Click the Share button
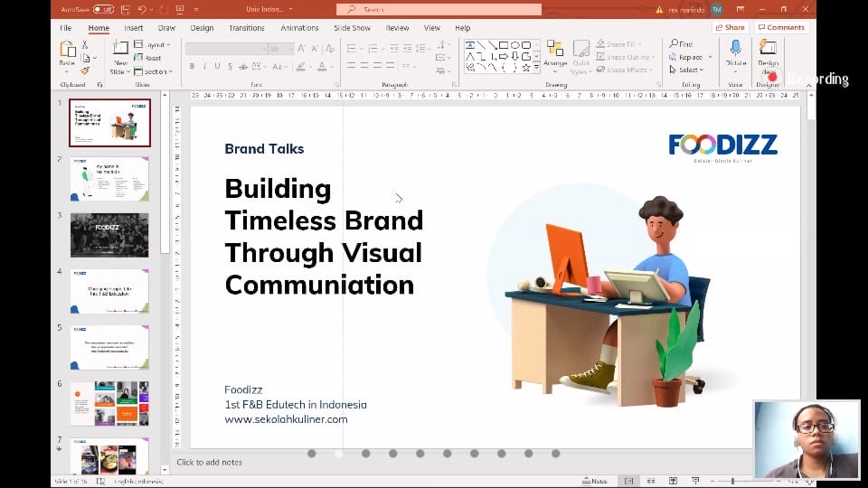868x488 pixels. [731, 28]
